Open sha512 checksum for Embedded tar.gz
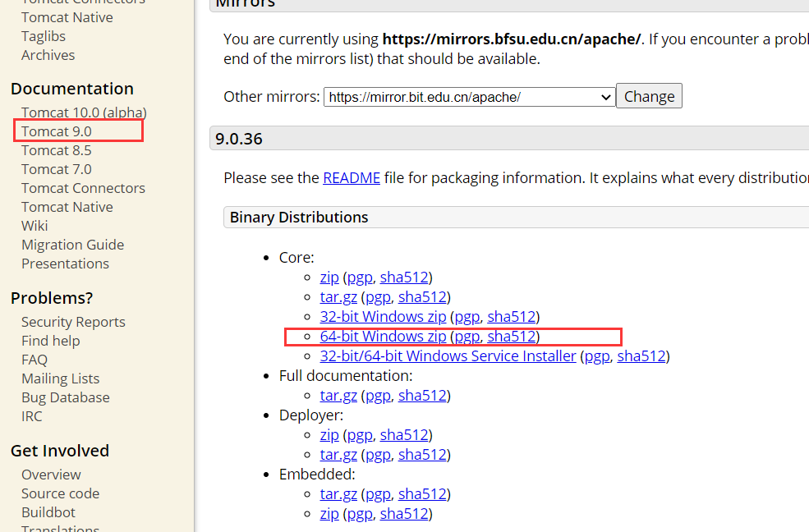The height and width of the screenshot is (532, 809). tap(422, 494)
